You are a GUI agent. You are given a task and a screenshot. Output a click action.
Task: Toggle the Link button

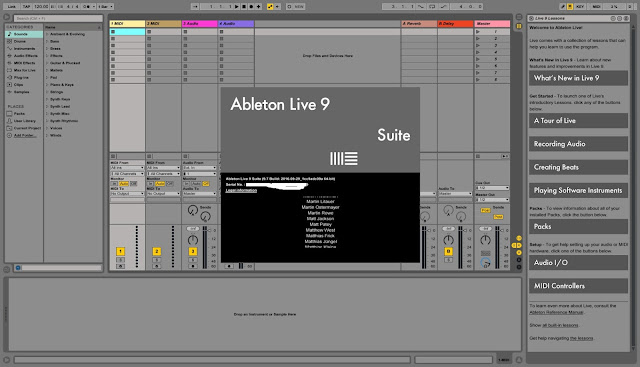pos(11,7)
